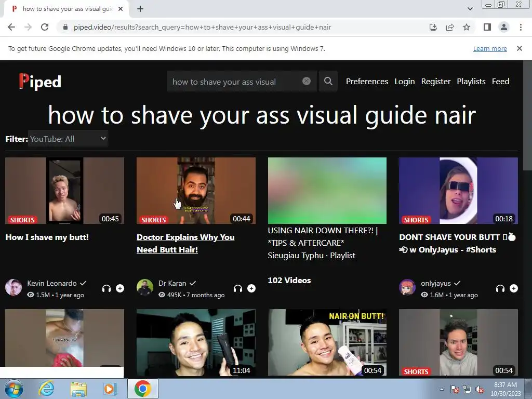The height and width of the screenshot is (399, 532).
Task: Open the 00:45 Kevin Leonardo thumbnail
Action: [64, 190]
